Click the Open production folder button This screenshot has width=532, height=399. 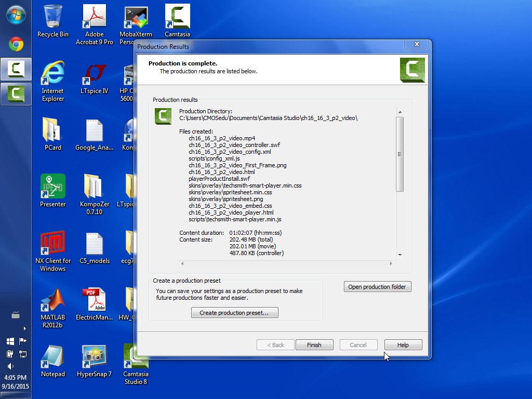[377, 287]
